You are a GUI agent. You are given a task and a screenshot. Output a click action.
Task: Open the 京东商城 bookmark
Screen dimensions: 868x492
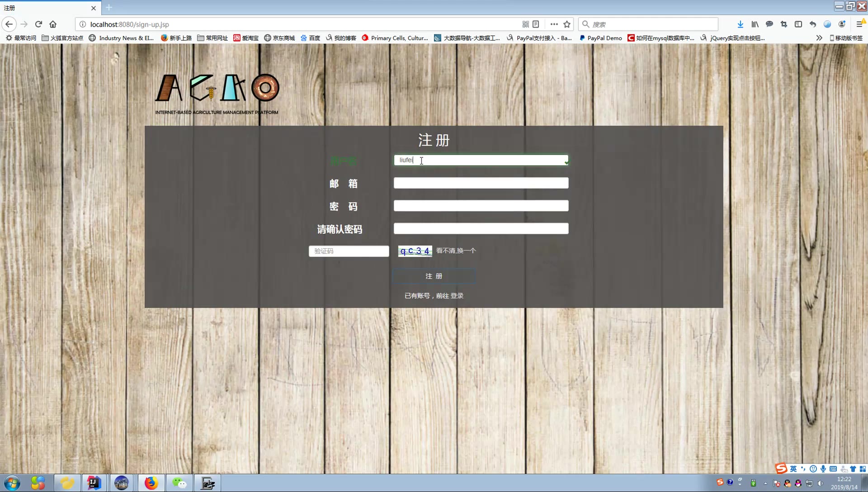[x=279, y=38]
